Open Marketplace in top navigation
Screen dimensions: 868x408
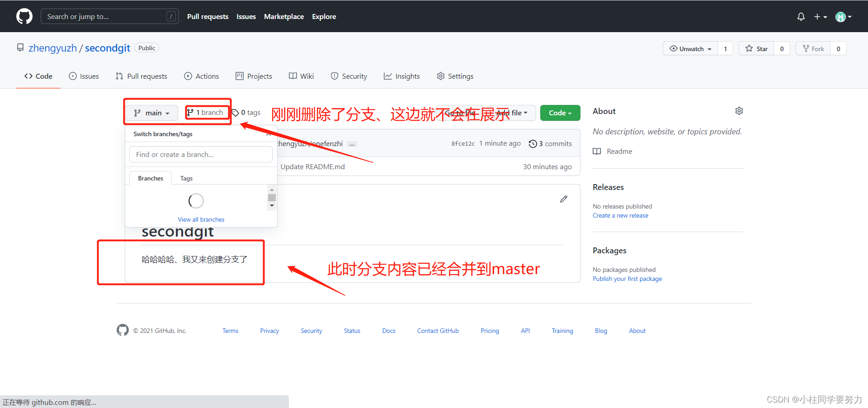(x=284, y=16)
